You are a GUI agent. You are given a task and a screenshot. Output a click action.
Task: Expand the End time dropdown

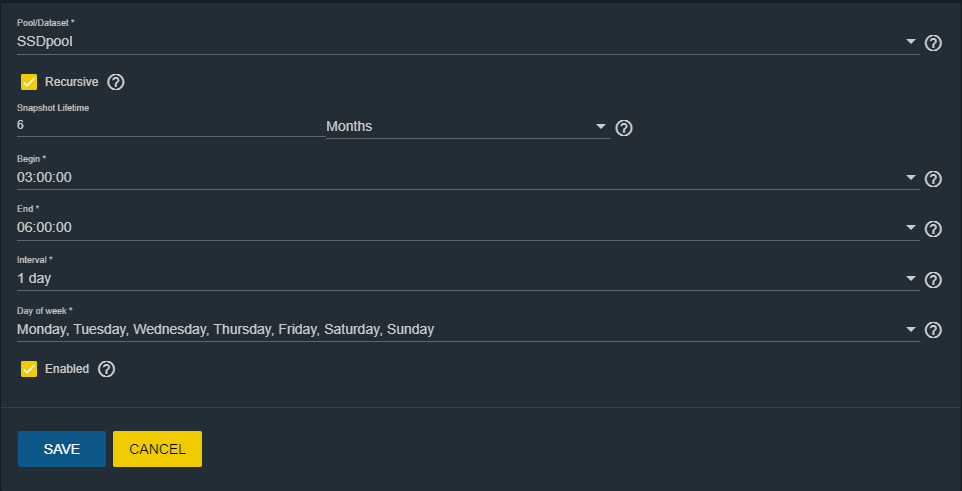coord(910,228)
